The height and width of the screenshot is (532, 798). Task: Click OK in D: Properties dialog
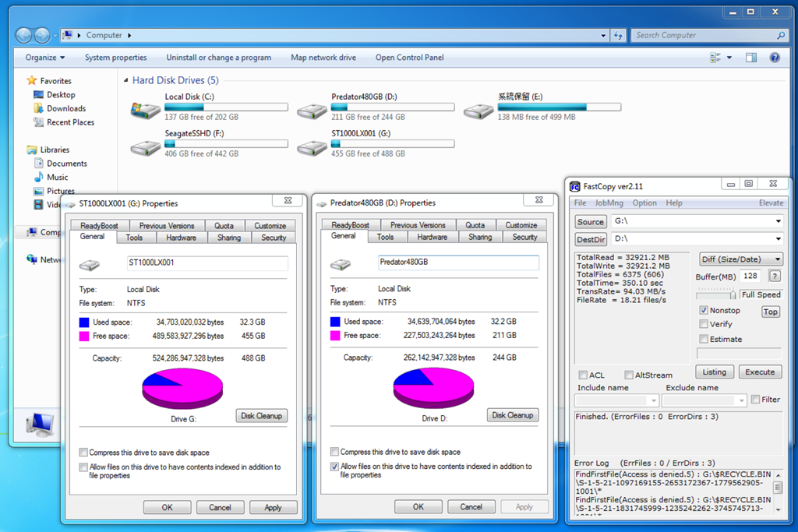coord(418,507)
